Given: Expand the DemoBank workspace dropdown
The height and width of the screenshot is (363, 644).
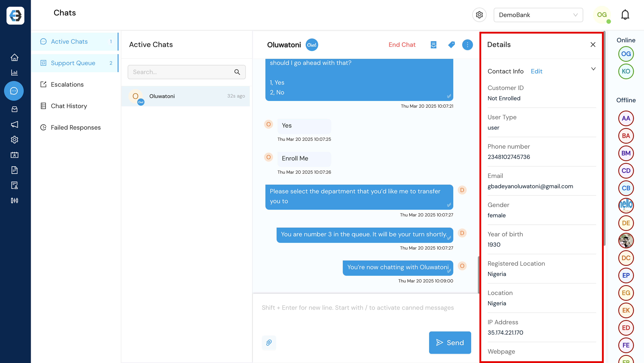Looking at the screenshot, I should tap(538, 15).
